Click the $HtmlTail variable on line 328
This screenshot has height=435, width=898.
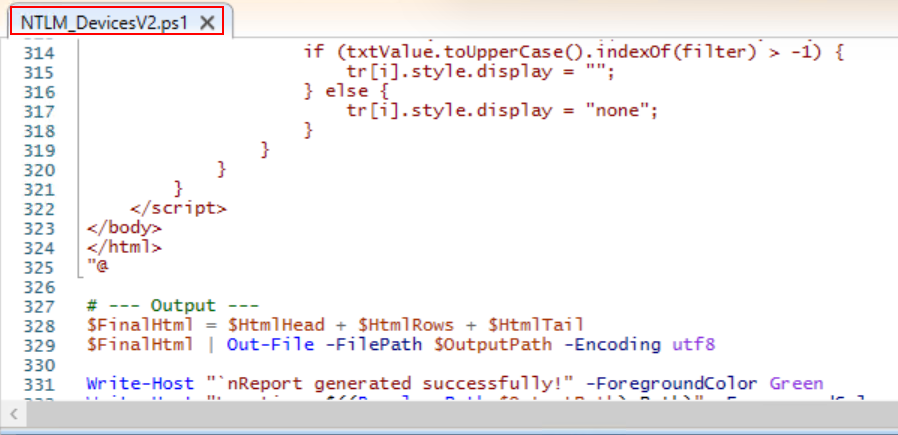pyautogui.click(x=536, y=325)
